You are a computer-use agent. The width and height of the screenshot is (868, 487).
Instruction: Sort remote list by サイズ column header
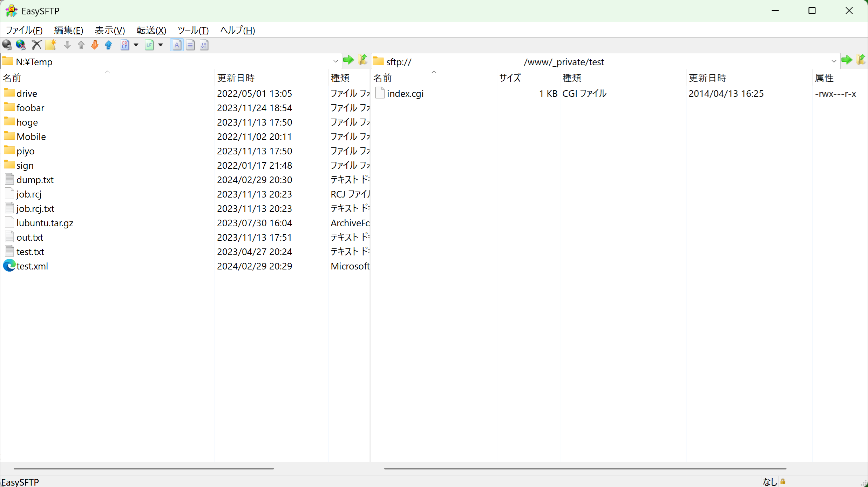pos(528,78)
